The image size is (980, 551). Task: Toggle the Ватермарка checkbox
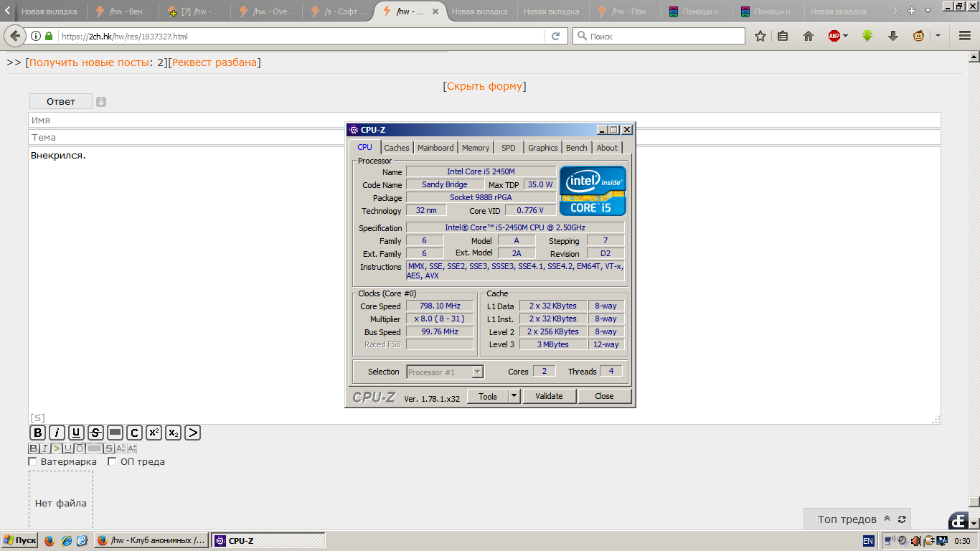tap(32, 461)
